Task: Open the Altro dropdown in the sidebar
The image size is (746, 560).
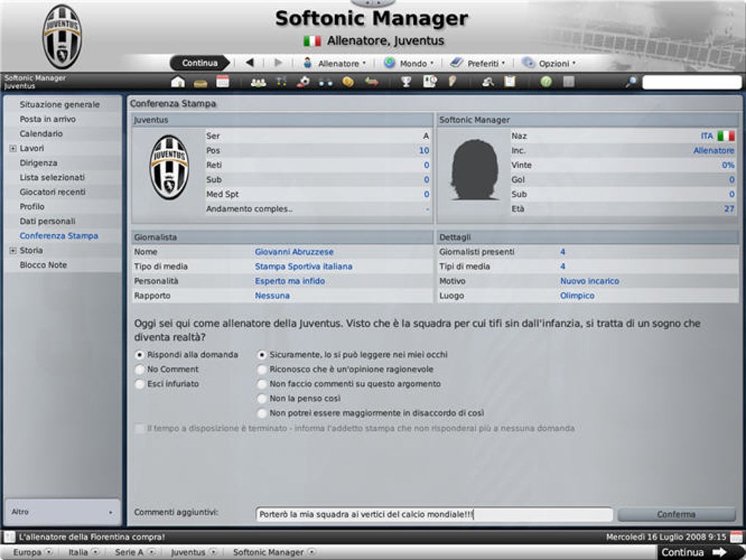Action: tap(62, 512)
